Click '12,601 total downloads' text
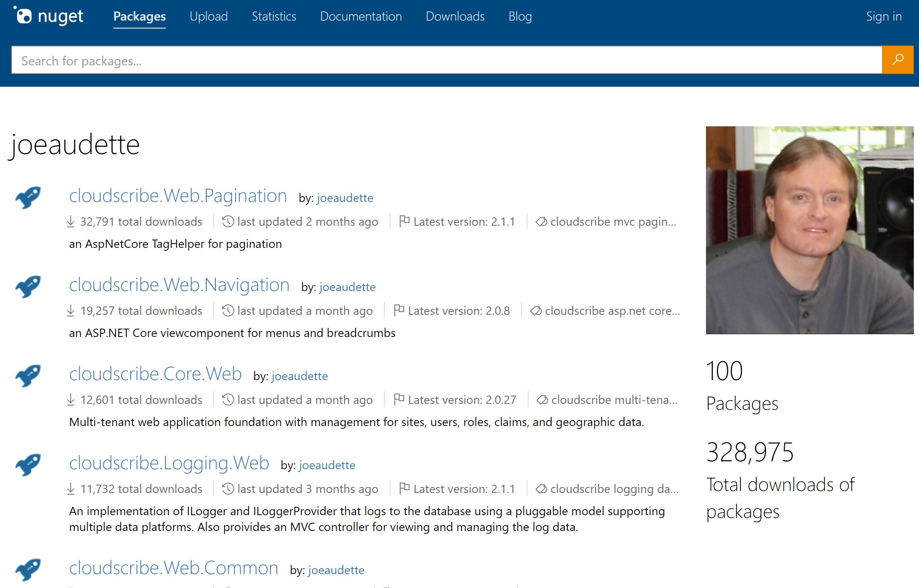 tap(141, 400)
